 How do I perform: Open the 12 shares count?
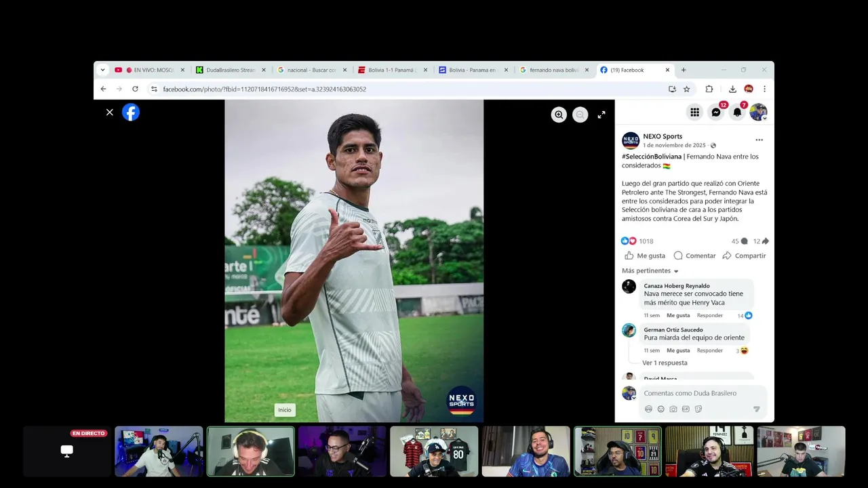[x=761, y=241]
